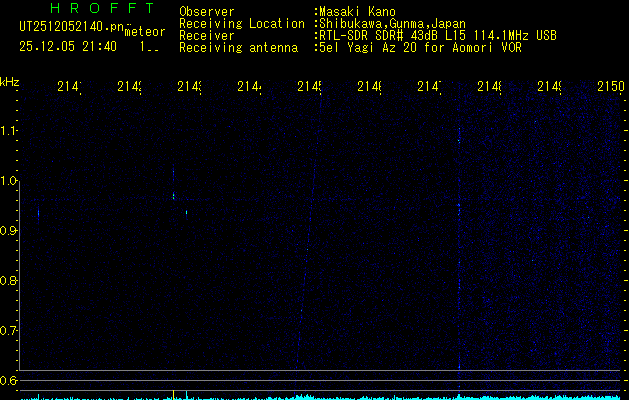Select the location Shibukawa,Gunma,Japan
The width and height of the screenshot is (629, 400).
click(x=390, y=24)
